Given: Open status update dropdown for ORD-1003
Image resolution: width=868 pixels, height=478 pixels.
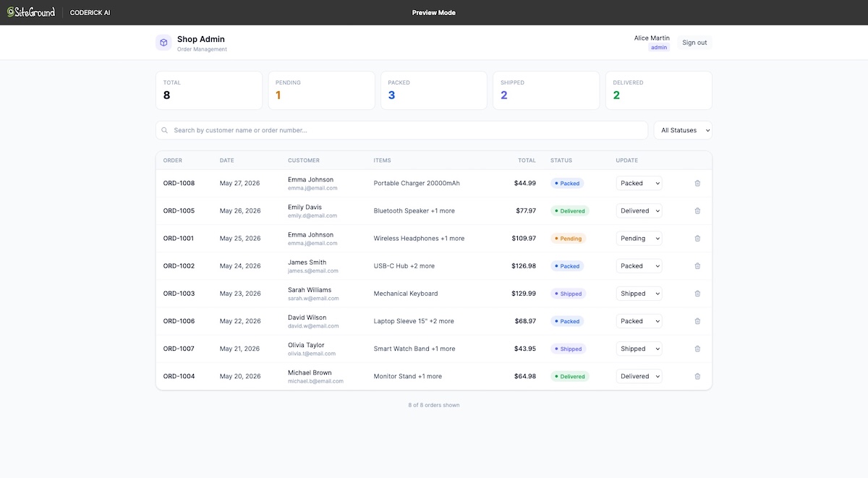Looking at the screenshot, I should click(639, 294).
